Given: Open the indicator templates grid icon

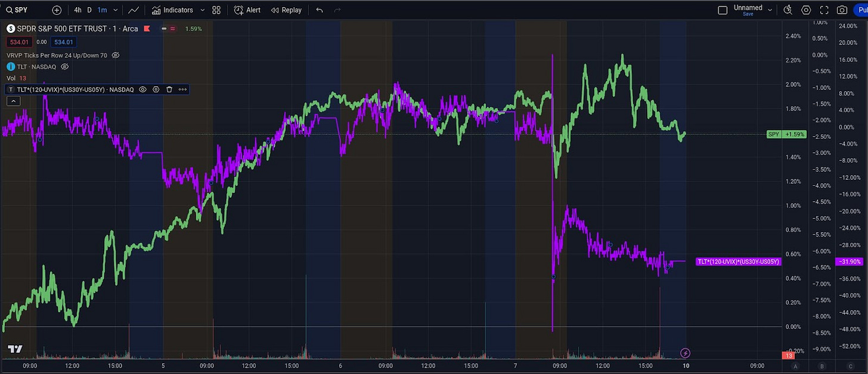Looking at the screenshot, I should [x=216, y=10].
